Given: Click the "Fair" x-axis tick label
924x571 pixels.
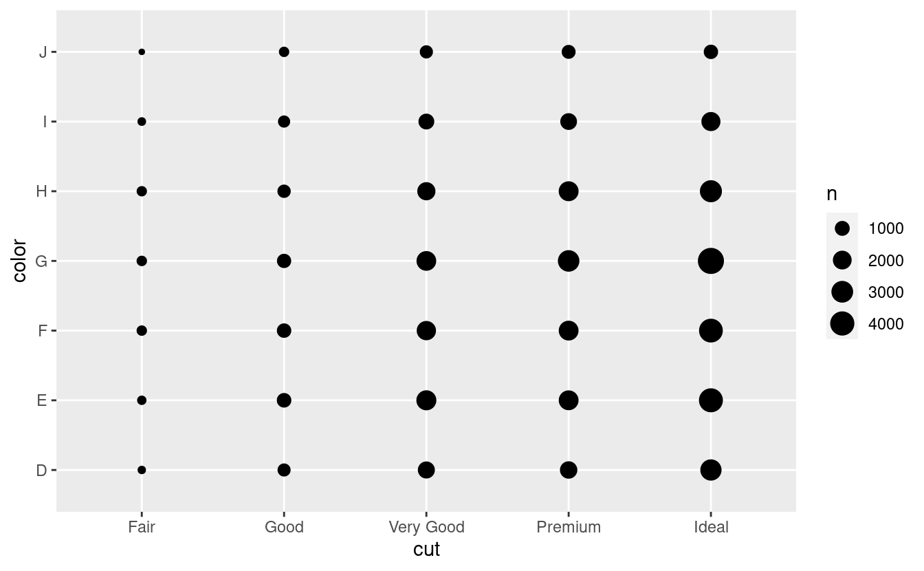Looking at the screenshot, I should [142, 528].
